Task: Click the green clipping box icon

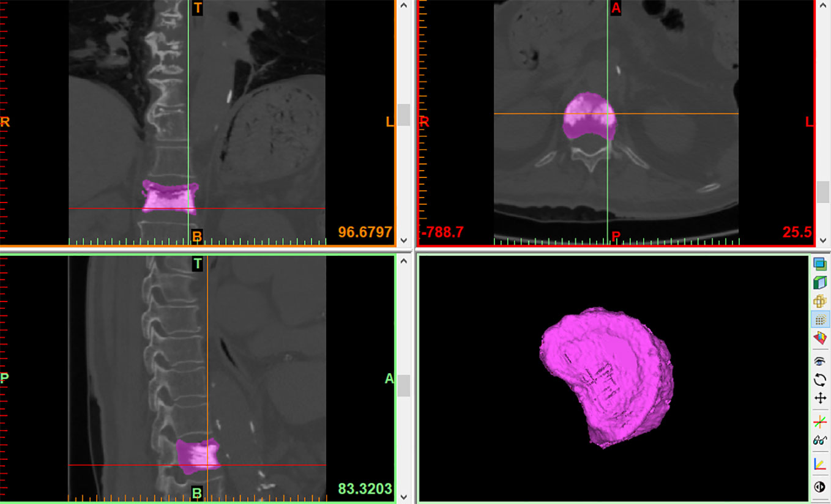Action: (820, 283)
